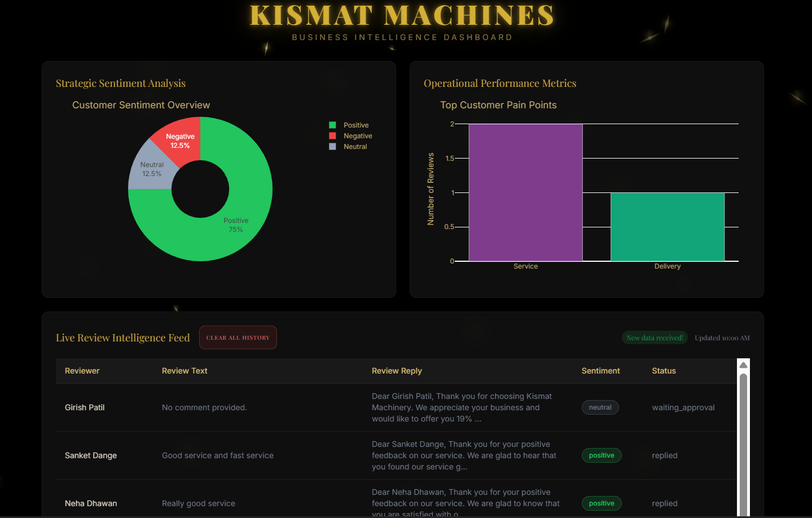Image resolution: width=812 pixels, height=518 pixels.
Task: Select reviewer name Sanket Dange
Action: tap(91, 455)
